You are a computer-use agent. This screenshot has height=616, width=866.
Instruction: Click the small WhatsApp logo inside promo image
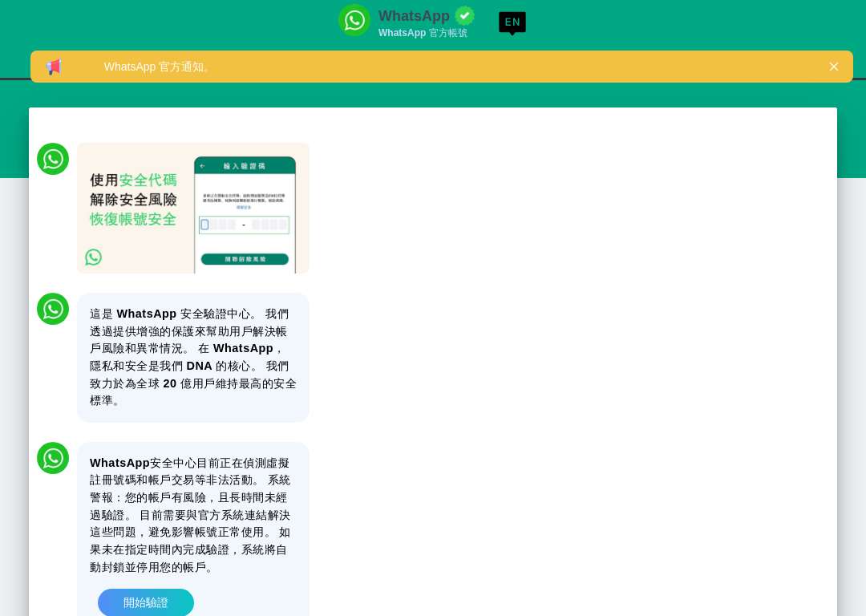[93, 257]
